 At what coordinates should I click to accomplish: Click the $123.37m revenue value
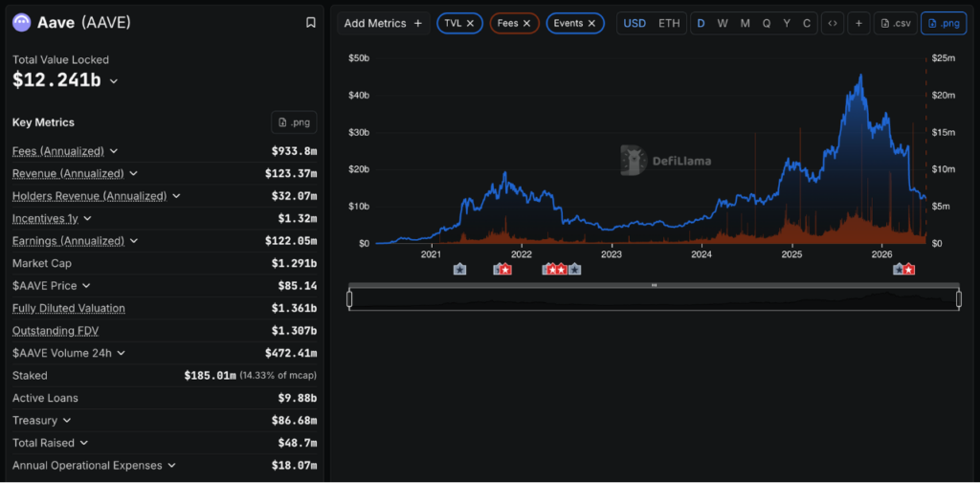click(291, 174)
